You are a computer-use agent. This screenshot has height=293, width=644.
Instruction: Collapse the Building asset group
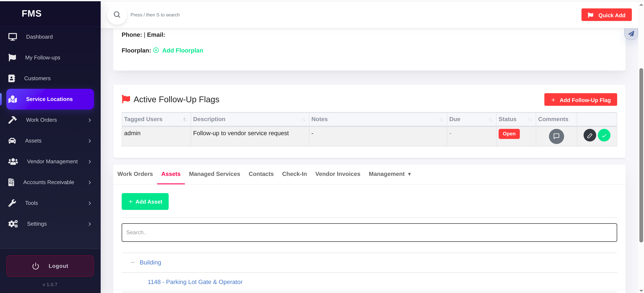click(133, 262)
